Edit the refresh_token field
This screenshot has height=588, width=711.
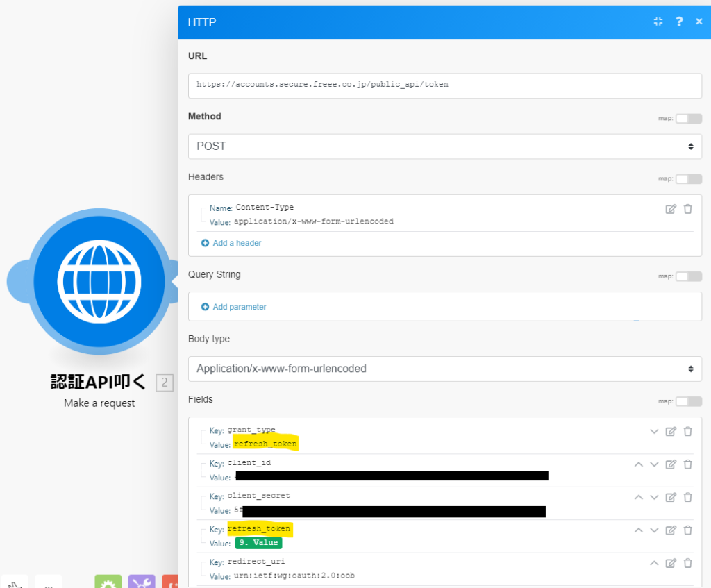click(671, 530)
